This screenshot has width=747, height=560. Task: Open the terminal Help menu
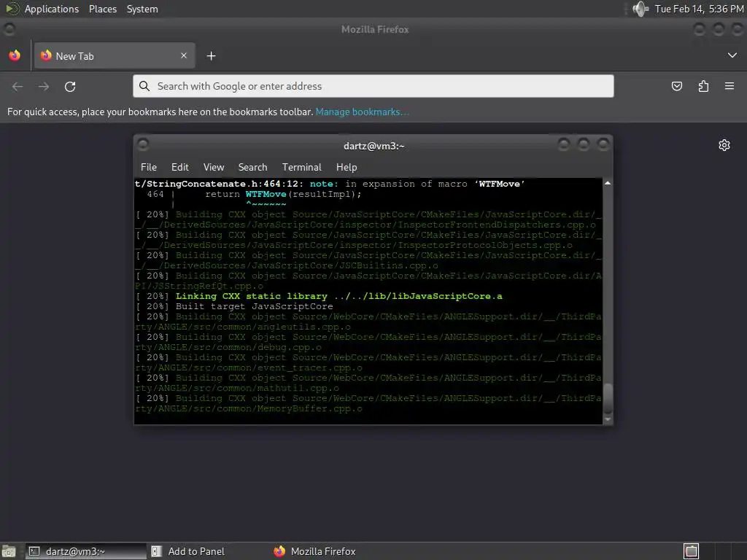point(347,167)
